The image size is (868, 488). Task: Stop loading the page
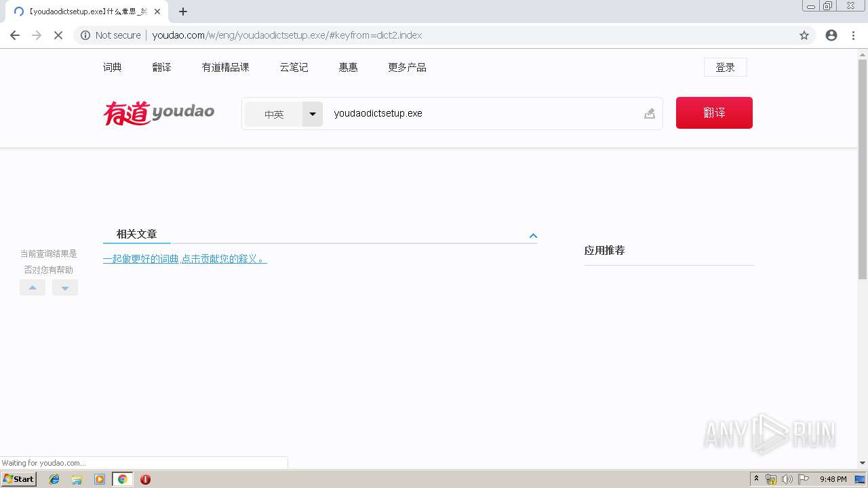click(58, 35)
